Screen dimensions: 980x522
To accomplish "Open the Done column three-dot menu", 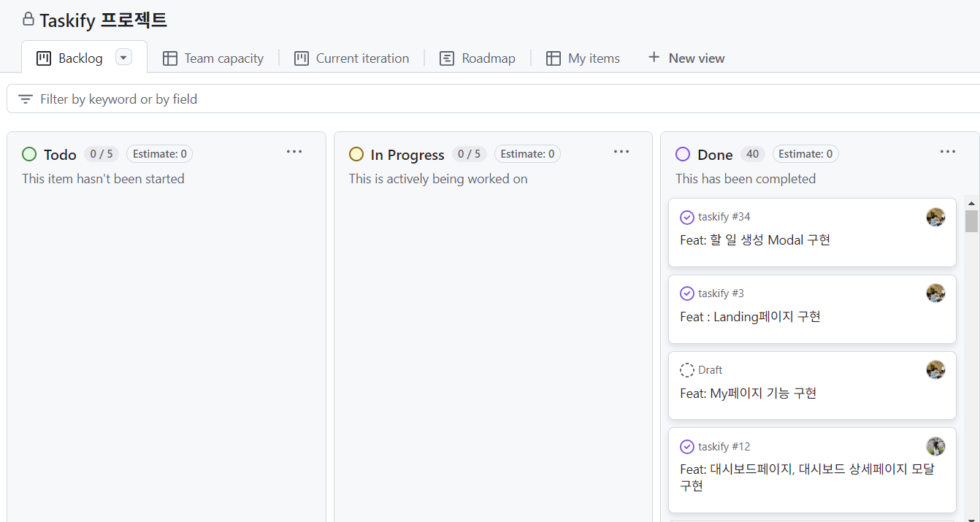I will tap(948, 152).
